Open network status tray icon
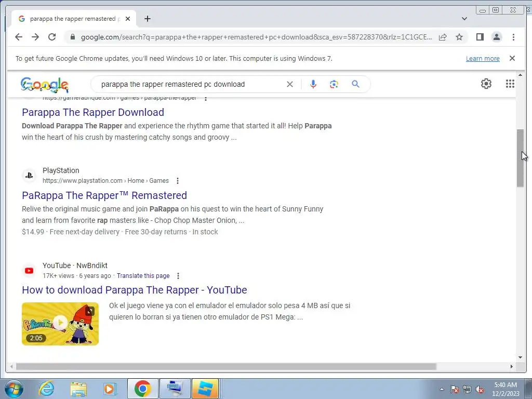This screenshot has height=399, width=532. coord(467,389)
